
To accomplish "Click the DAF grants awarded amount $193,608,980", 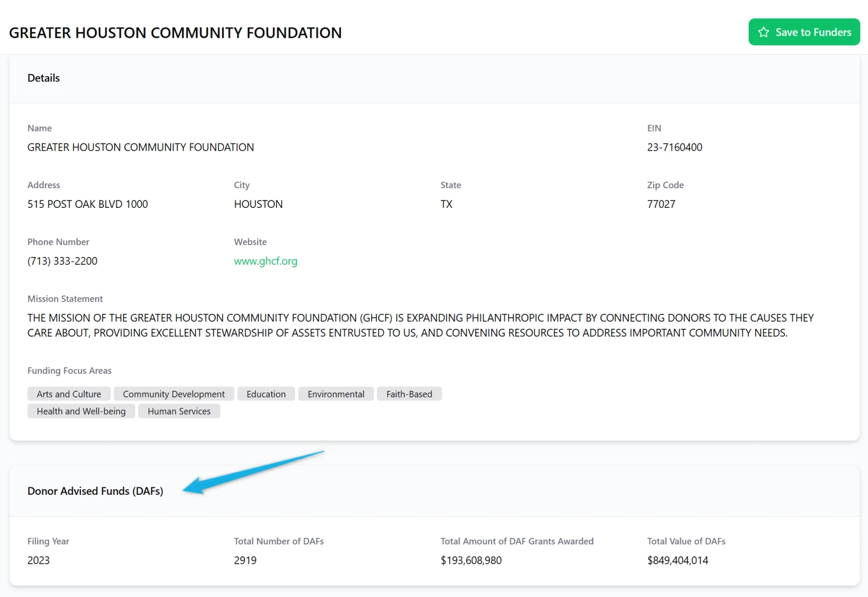I will pos(471,560).
